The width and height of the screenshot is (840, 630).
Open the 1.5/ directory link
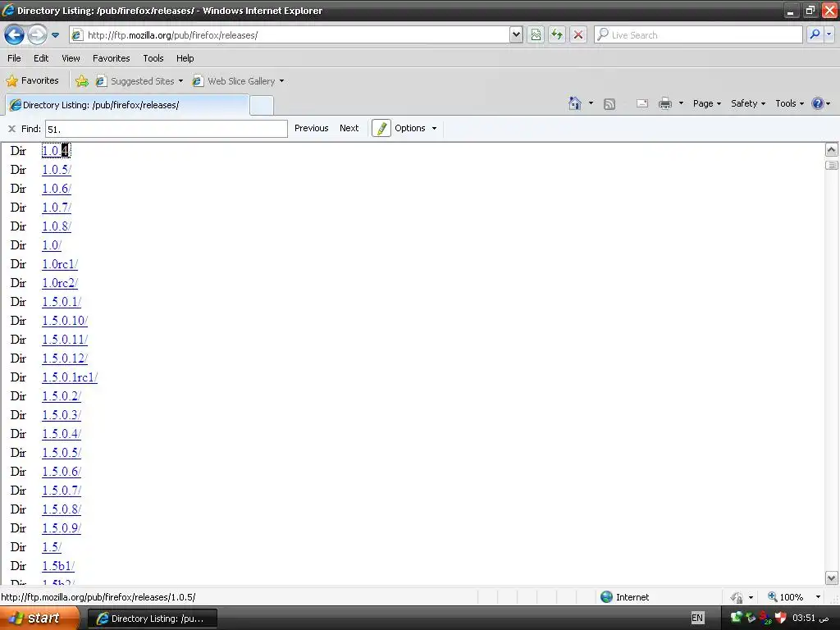(52, 547)
